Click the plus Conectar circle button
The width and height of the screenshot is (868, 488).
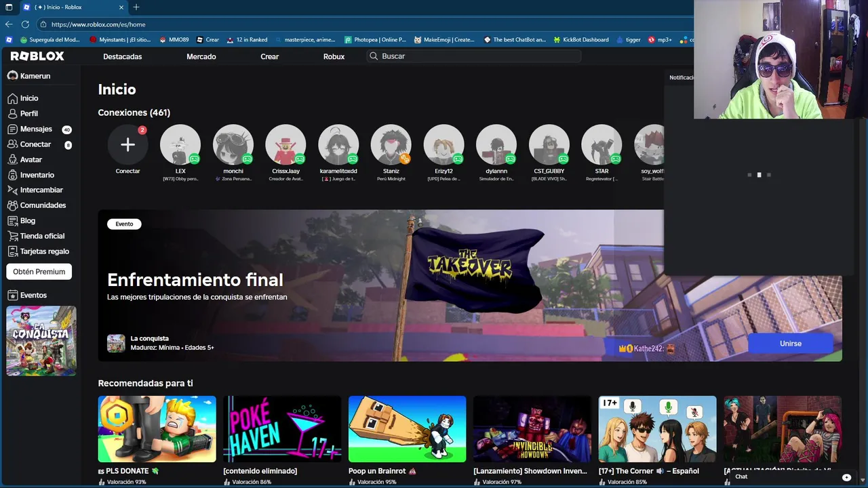click(127, 144)
